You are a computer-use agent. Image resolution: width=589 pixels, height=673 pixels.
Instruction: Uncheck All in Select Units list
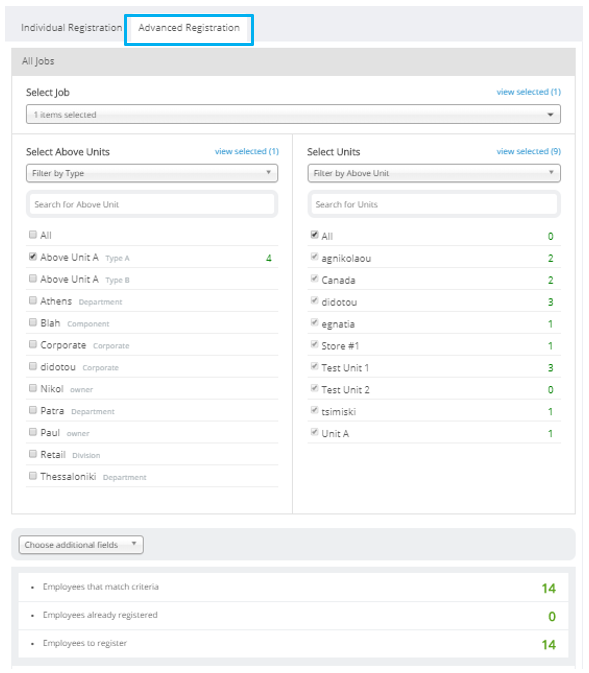[x=314, y=234]
